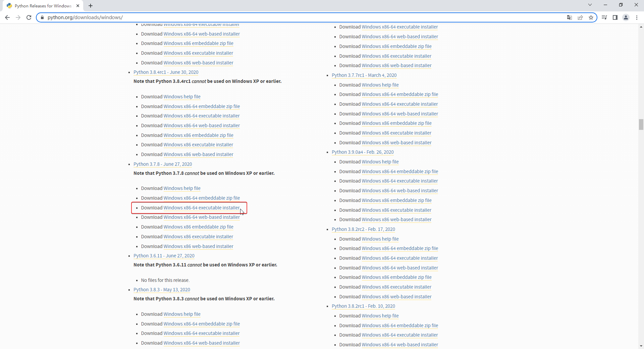Download Python 3.8.4rc1 Windows x86-64 web-based installer

pos(202,126)
